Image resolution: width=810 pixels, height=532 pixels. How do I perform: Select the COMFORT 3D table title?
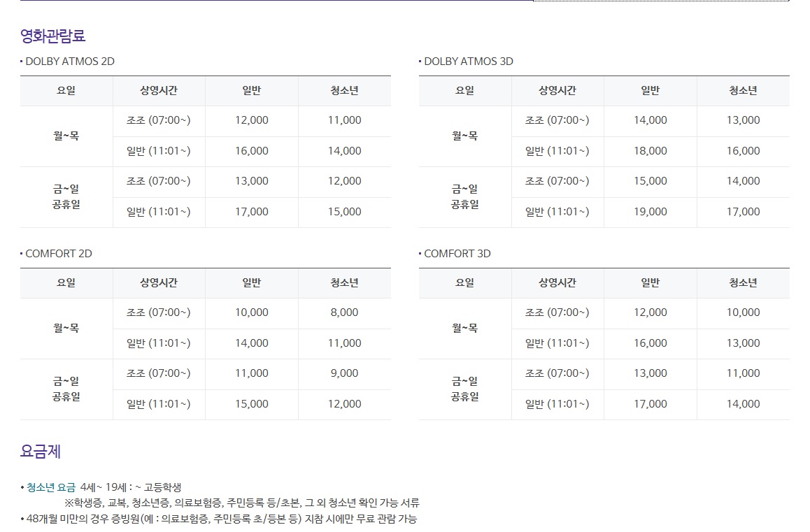[x=457, y=254]
